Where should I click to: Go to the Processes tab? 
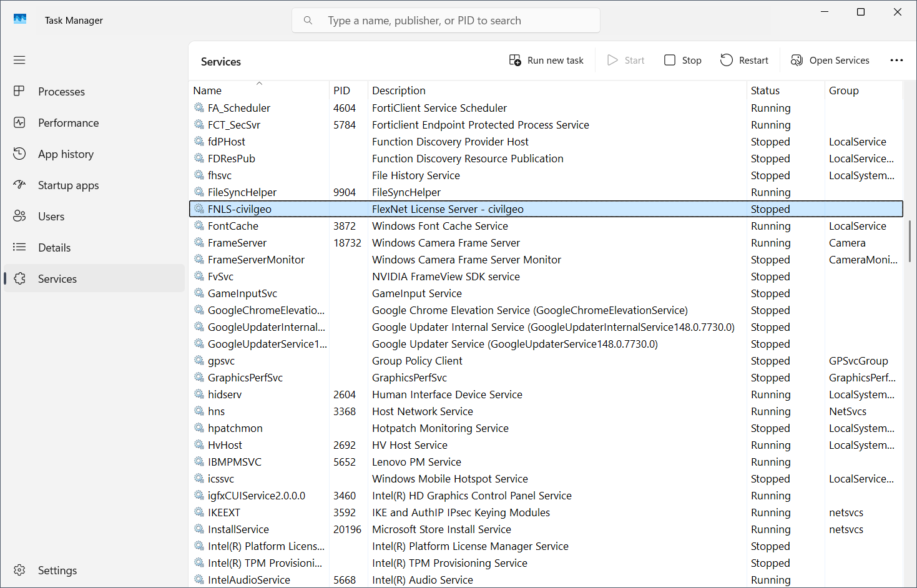click(x=61, y=92)
